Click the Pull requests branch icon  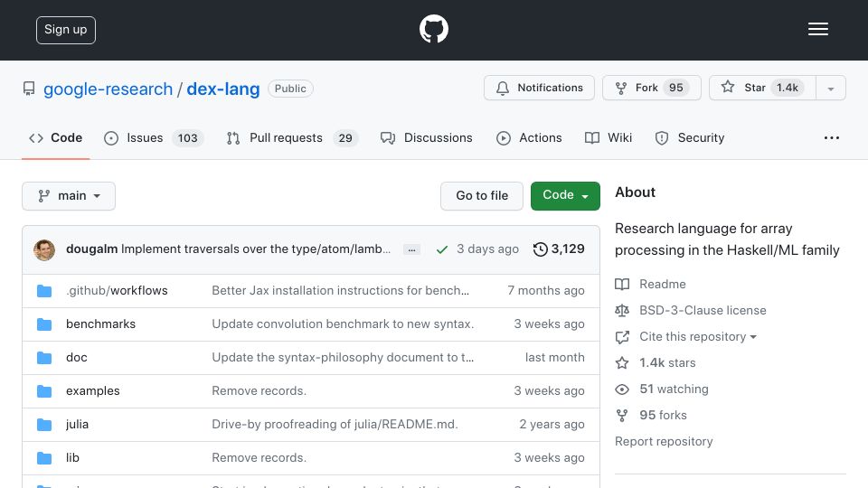(233, 138)
